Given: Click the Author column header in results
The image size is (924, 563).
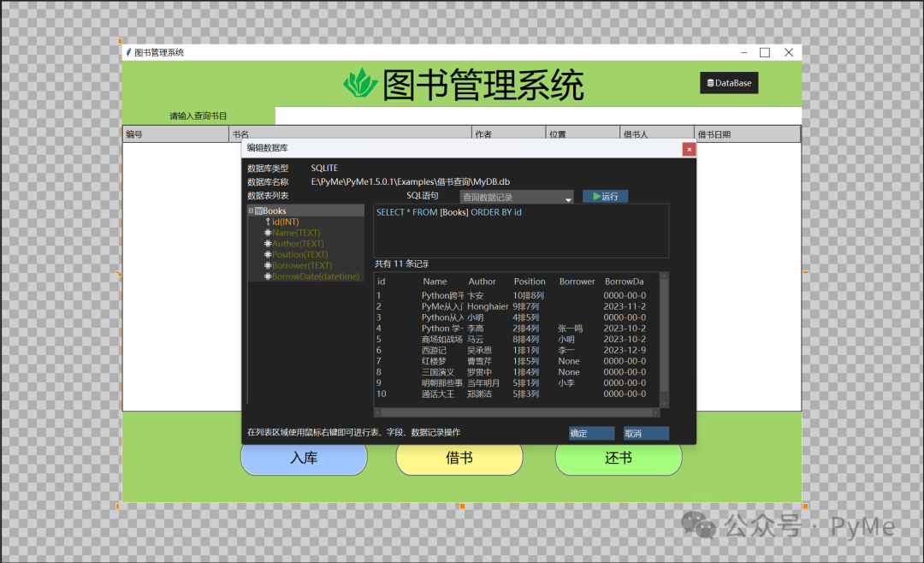Looking at the screenshot, I should [x=482, y=281].
